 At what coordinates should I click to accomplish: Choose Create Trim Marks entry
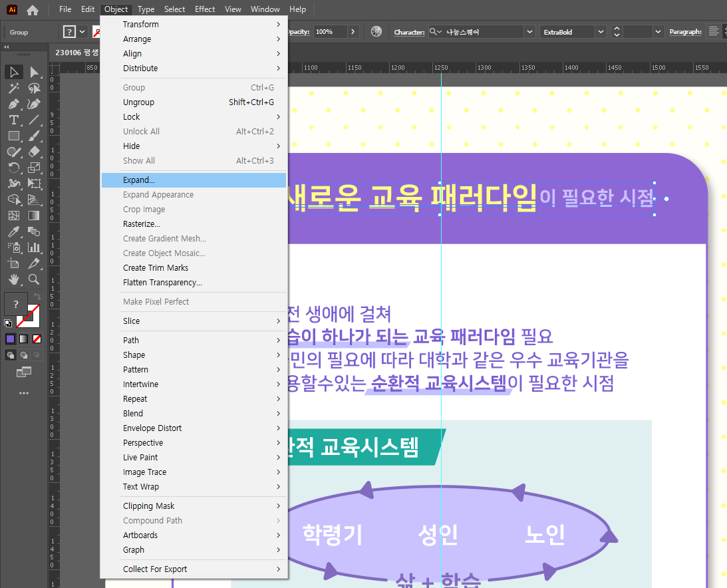(194, 268)
